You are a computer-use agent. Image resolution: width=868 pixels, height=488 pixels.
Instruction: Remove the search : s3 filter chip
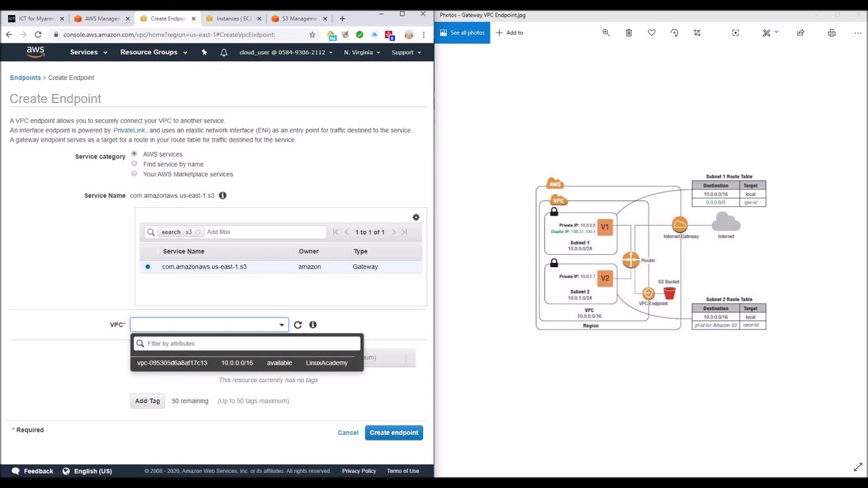click(x=198, y=232)
